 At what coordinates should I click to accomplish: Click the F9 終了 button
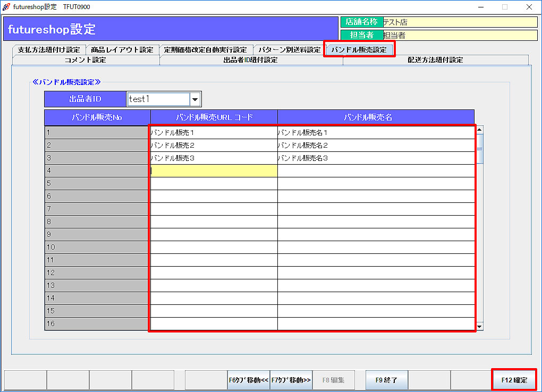(x=386, y=380)
